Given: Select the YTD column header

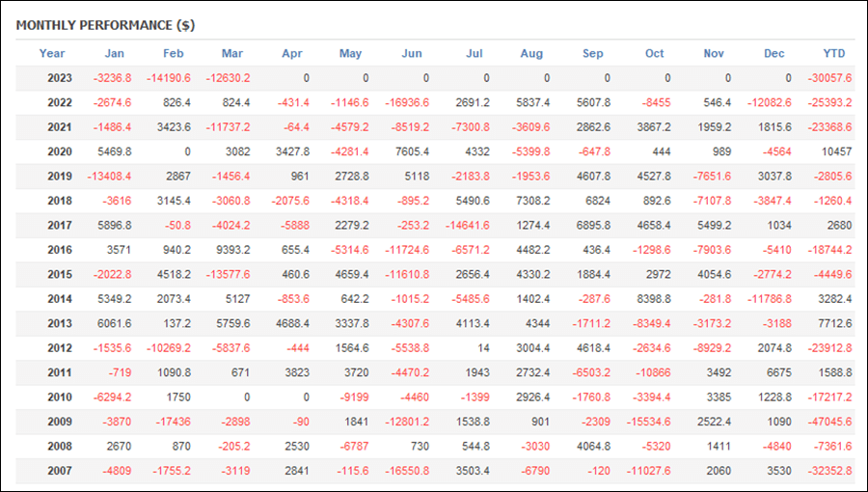Looking at the screenshot, I should click(x=834, y=54).
